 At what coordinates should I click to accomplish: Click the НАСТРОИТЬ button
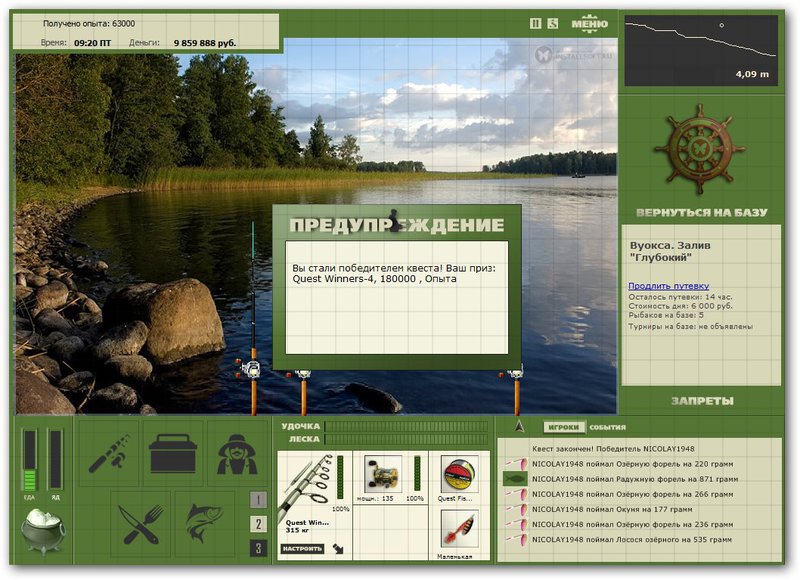click(x=302, y=549)
